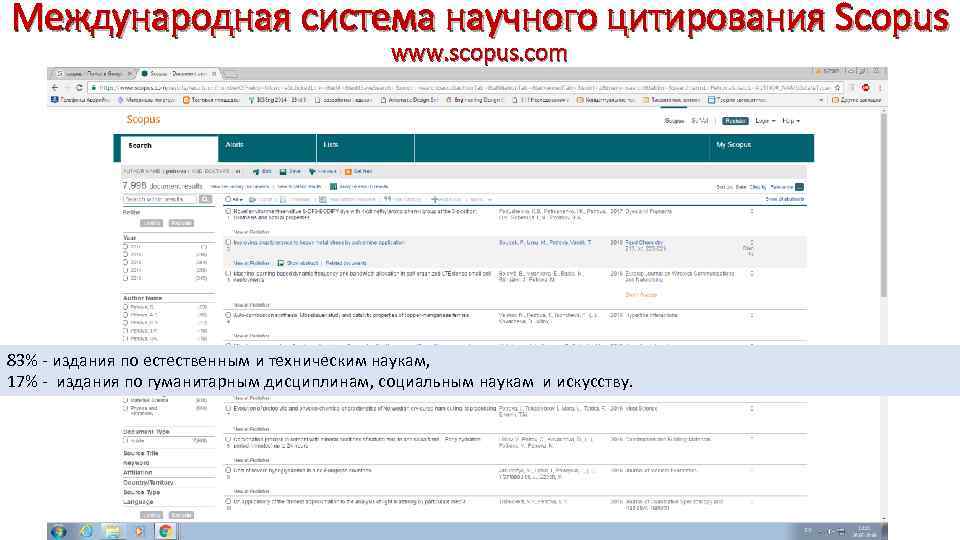Click the Limit to button below the Language filter
This screenshot has height=540, width=960.
coord(151,515)
